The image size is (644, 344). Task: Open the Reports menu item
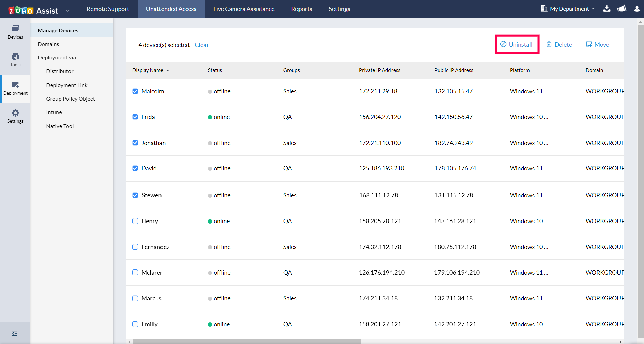[301, 9]
